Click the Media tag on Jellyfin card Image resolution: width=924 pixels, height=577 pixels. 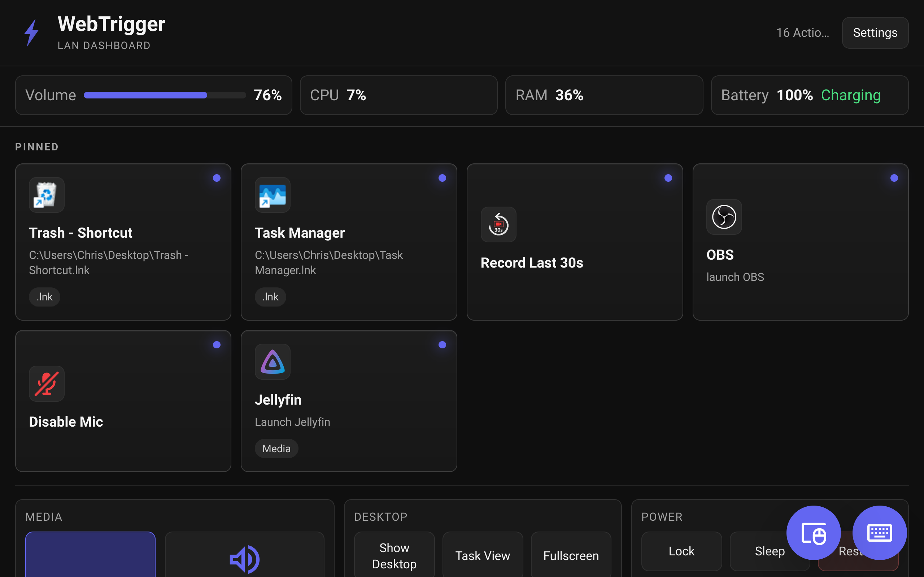point(276,448)
